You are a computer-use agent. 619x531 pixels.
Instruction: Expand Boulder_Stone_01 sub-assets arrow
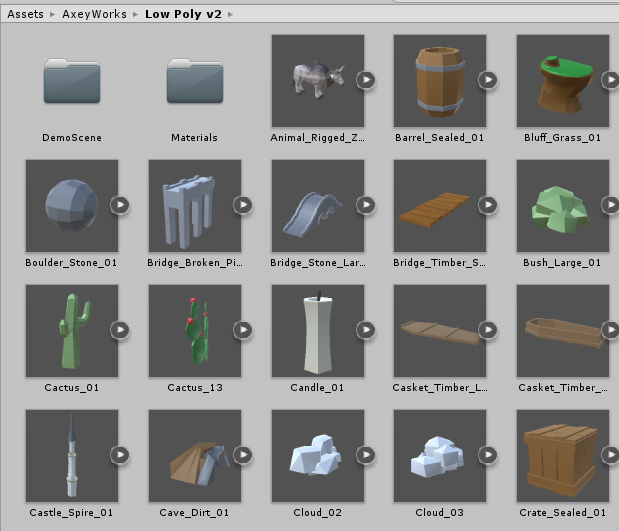click(120, 205)
